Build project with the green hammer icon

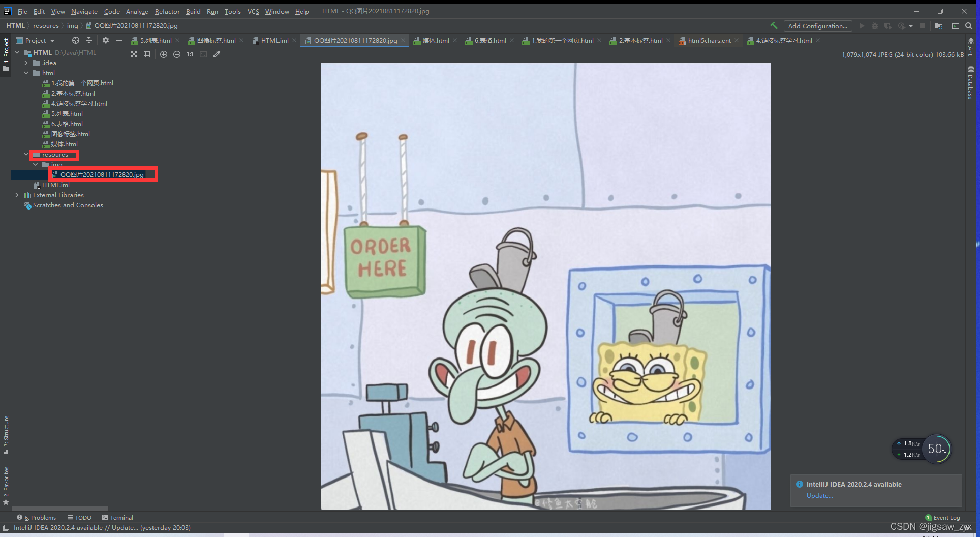point(774,26)
